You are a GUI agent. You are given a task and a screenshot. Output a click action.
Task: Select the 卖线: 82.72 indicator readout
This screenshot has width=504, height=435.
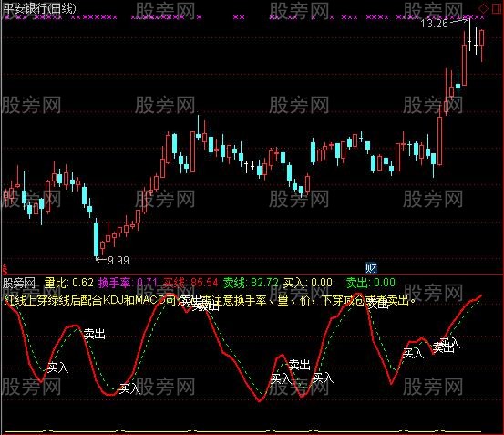point(251,283)
